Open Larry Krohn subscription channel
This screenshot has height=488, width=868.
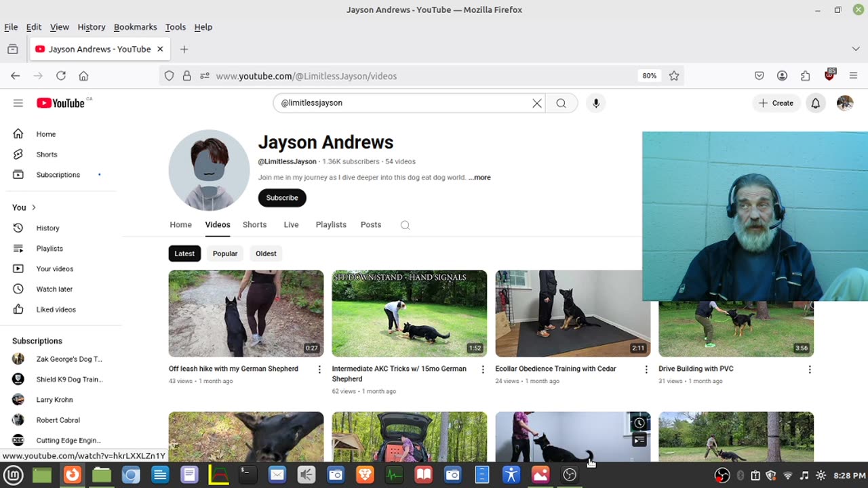click(54, 400)
